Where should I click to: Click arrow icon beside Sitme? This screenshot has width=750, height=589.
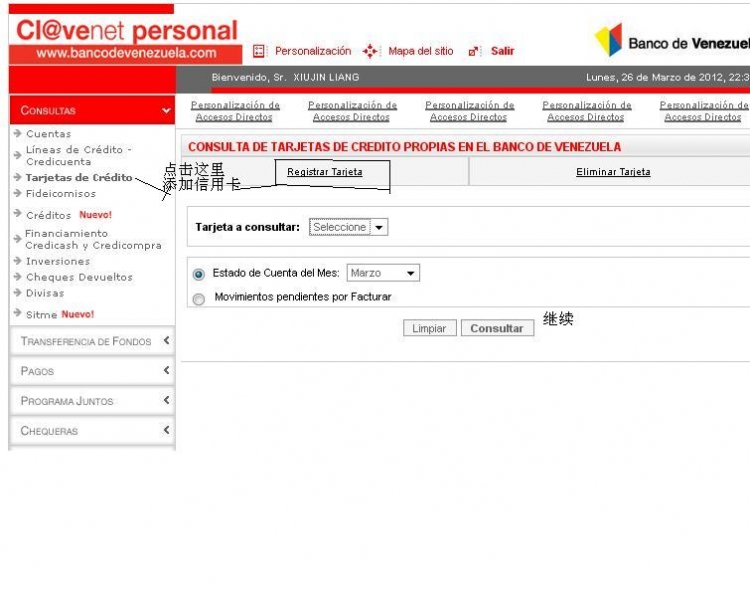coord(18,313)
